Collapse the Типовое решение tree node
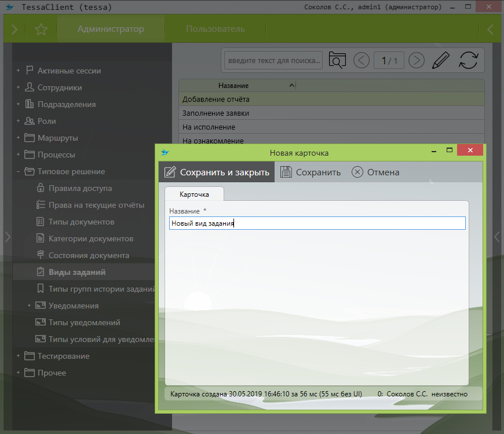The image size is (504, 434). 19,171
